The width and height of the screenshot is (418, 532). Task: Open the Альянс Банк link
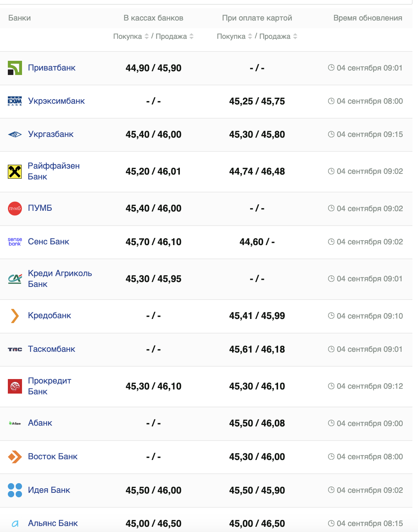53,523
